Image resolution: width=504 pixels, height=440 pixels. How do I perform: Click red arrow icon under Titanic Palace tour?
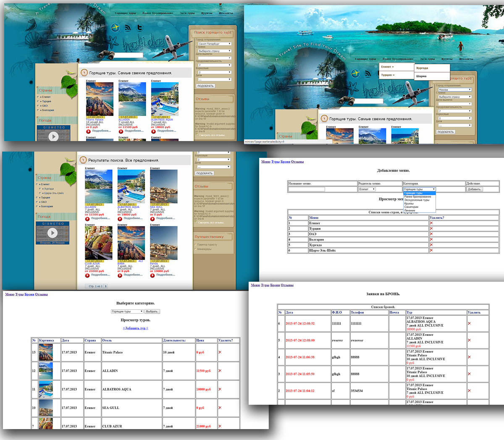coord(88,131)
